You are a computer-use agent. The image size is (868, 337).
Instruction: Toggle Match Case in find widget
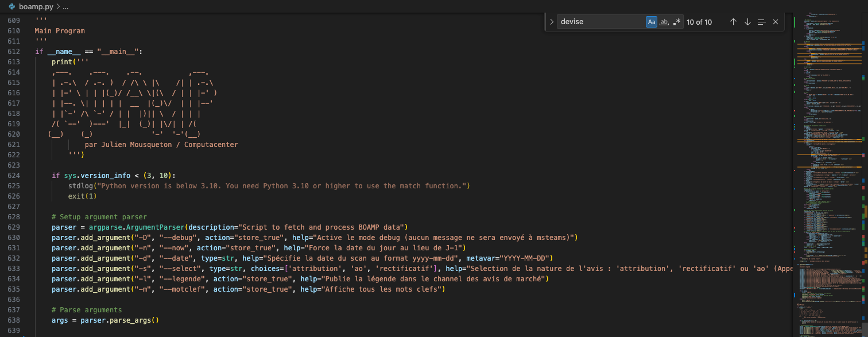[652, 22]
